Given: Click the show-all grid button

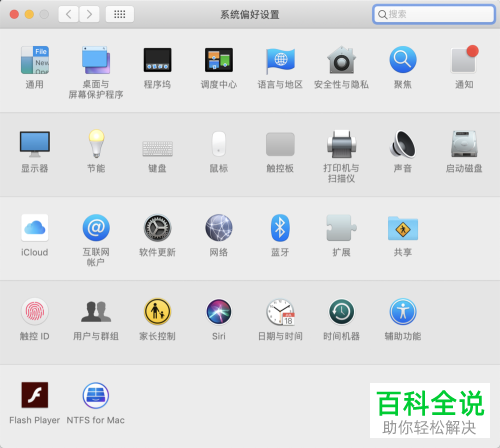Looking at the screenshot, I should point(120,14).
